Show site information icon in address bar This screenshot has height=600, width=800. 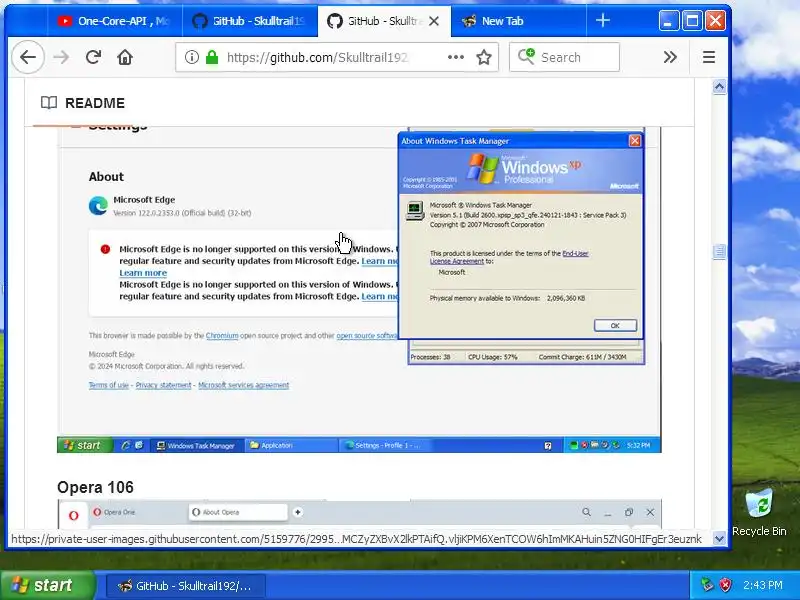tap(191, 57)
